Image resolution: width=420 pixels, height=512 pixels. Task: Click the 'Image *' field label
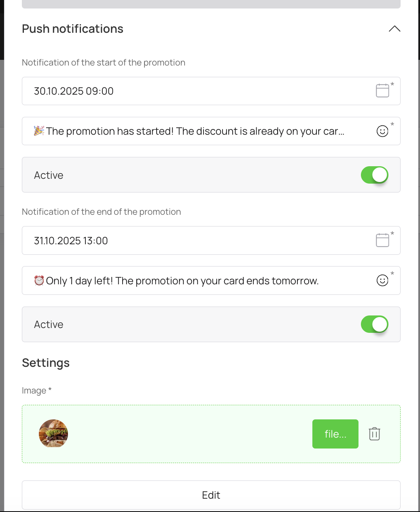coord(36,390)
